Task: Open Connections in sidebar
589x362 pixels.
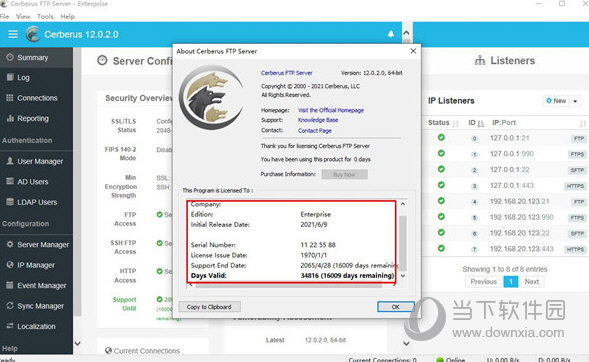Action: [x=36, y=98]
